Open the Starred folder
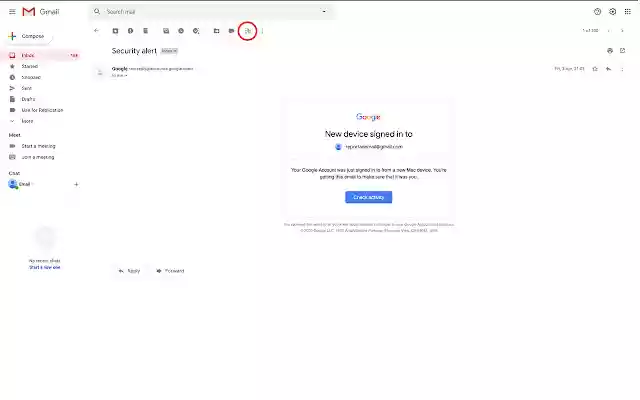 29,66
